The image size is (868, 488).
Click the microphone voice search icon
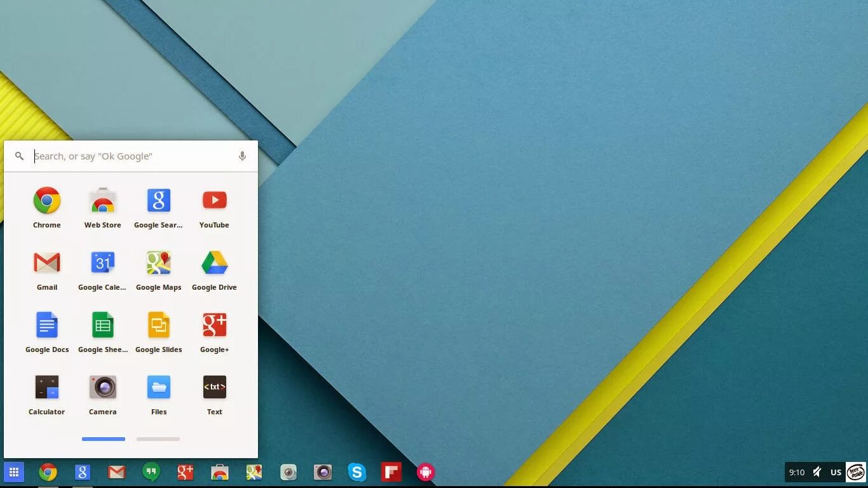tap(242, 156)
